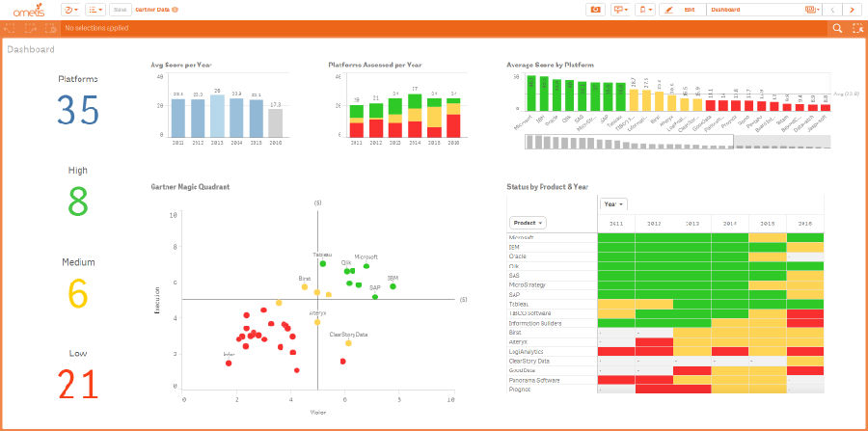Image resolution: width=868 pixels, height=431 pixels.
Task: Click the Birst point in Magic Quadrant
Action: [x=305, y=287]
